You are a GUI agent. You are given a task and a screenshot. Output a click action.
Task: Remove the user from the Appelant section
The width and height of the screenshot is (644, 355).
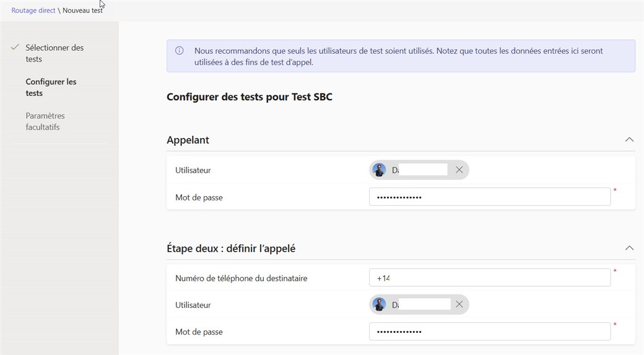coord(459,169)
